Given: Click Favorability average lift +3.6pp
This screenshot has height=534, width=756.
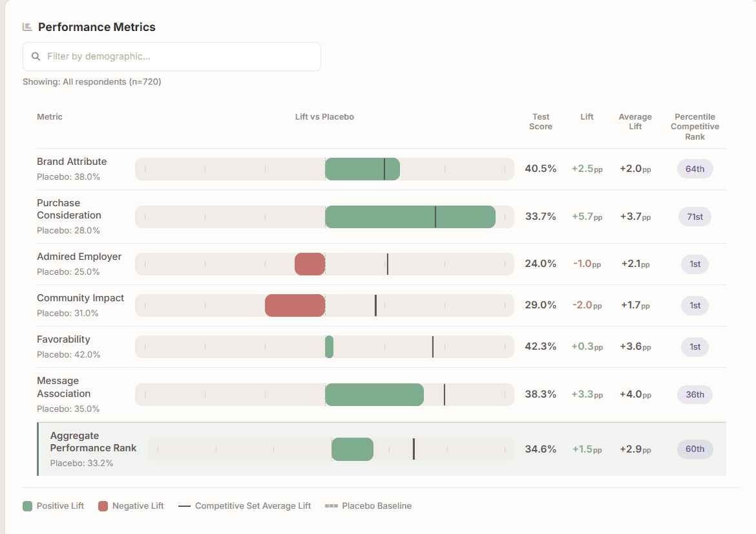Looking at the screenshot, I should point(635,347).
